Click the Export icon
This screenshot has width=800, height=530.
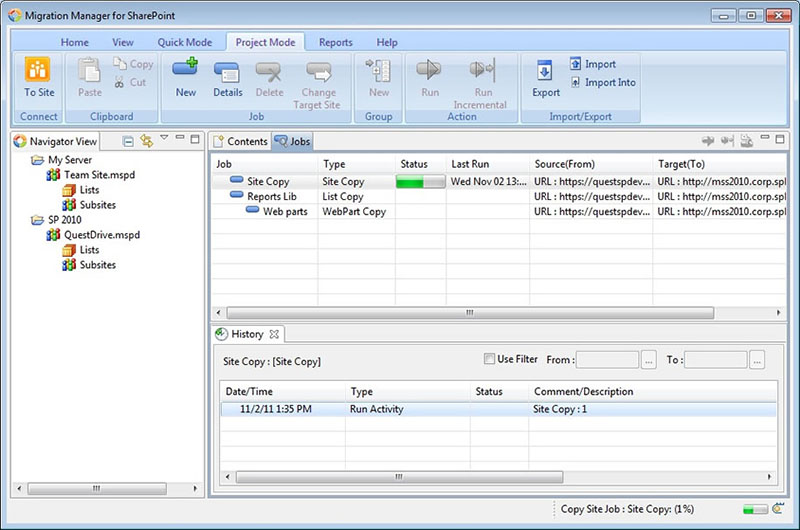pyautogui.click(x=544, y=70)
